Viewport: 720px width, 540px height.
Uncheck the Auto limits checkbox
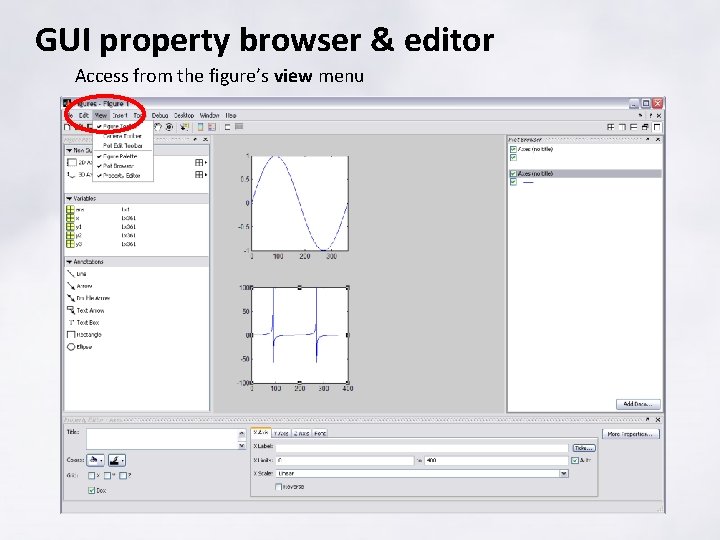575,460
